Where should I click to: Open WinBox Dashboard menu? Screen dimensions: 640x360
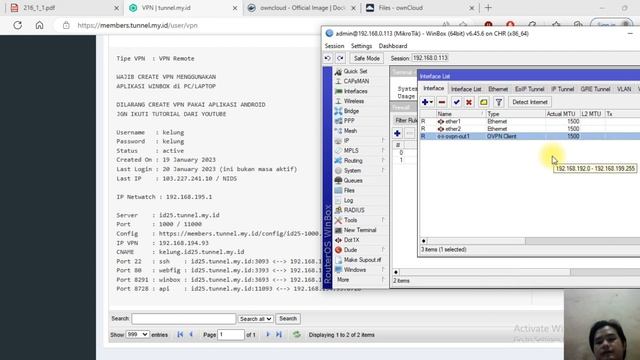[393, 46]
